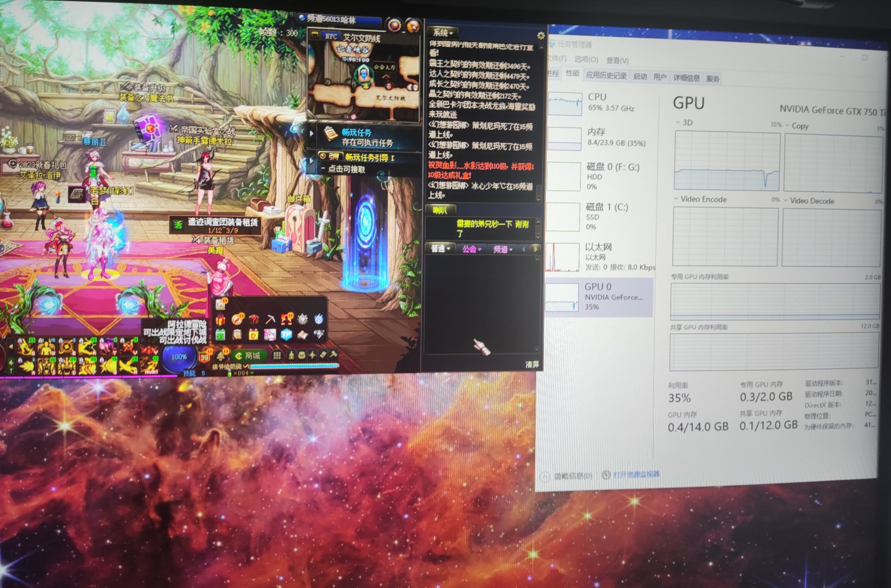The width and height of the screenshot is (891, 588).
Task: Select the 以太网 Ethernet item
Action: point(600,257)
